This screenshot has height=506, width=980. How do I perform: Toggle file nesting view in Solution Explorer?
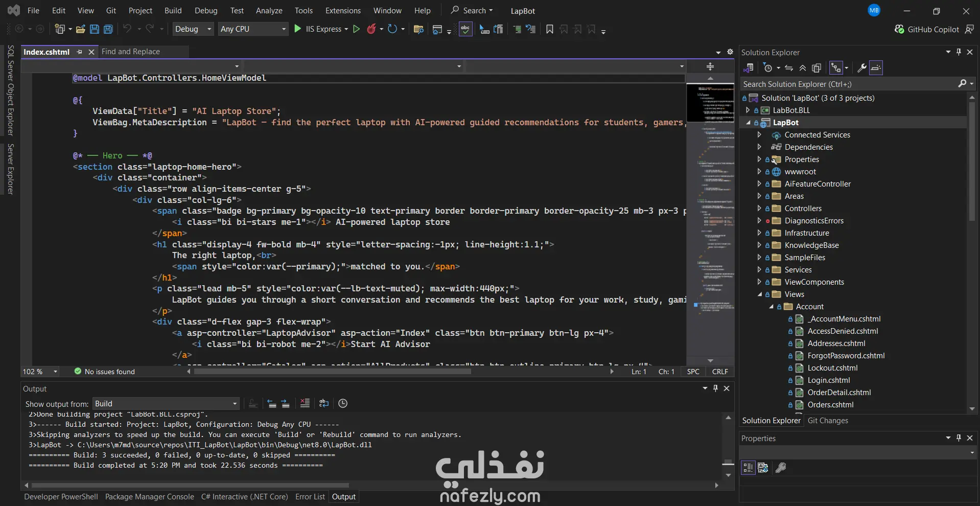pyautogui.click(x=836, y=68)
